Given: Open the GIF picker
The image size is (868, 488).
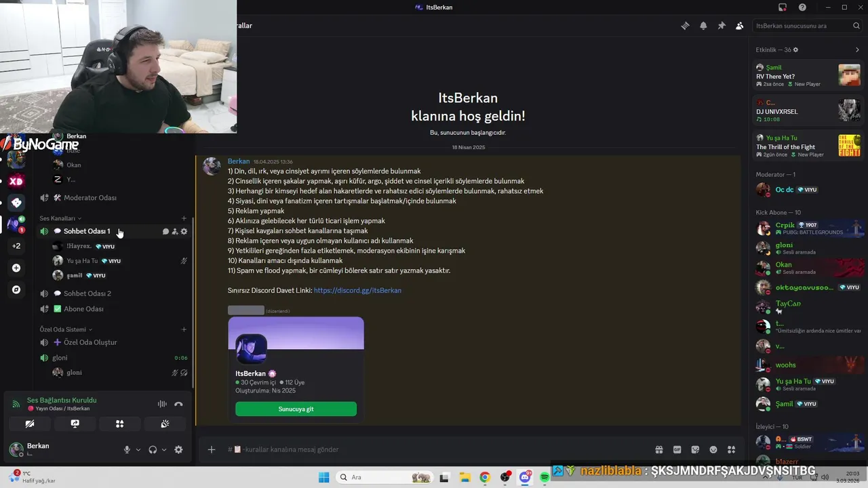Looking at the screenshot, I should (677, 449).
